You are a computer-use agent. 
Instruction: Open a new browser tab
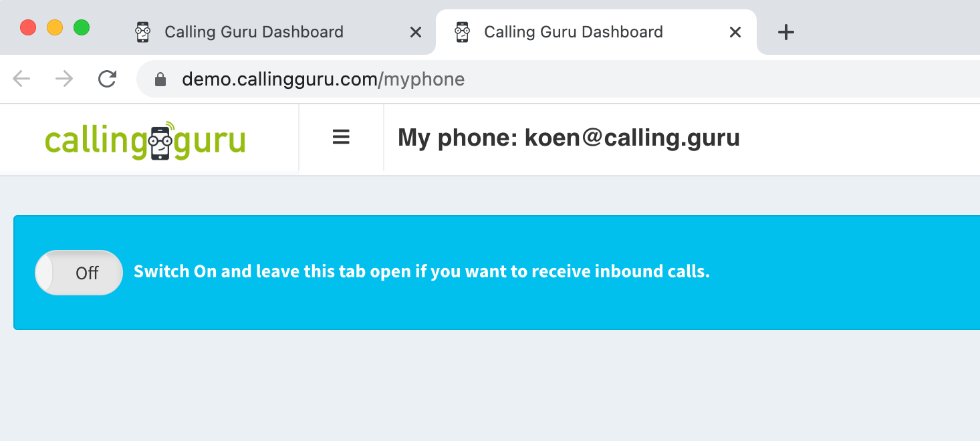786,32
